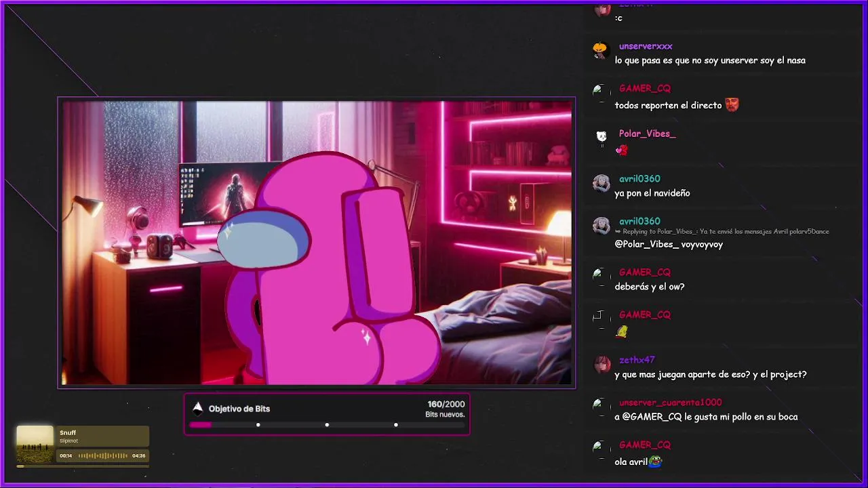Image resolution: width=868 pixels, height=488 pixels.
Task: Click the pumpkin avatar beside unserverxxx
Action: click(600, 49)
